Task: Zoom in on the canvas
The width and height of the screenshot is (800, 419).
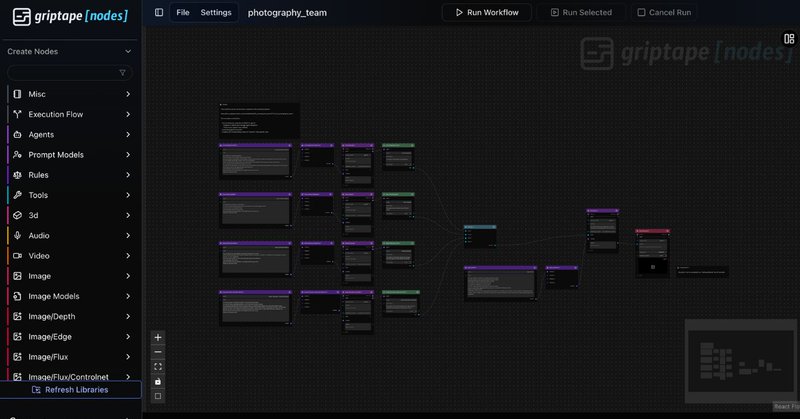Action: [x=158, y=337]
